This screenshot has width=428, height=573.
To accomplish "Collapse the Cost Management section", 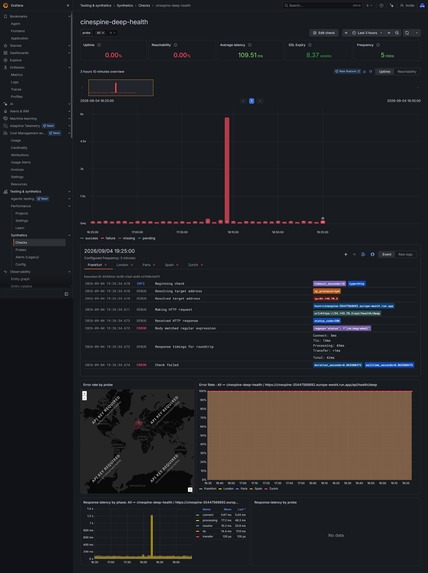I will (x=69, y=133).
